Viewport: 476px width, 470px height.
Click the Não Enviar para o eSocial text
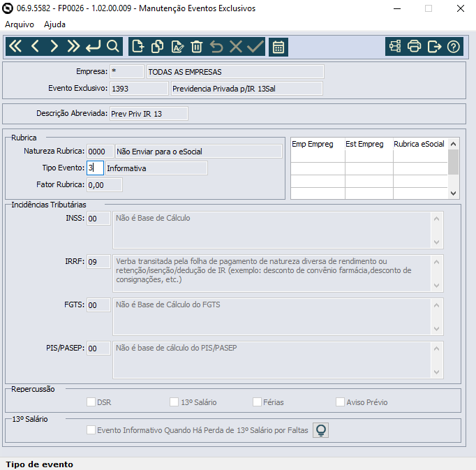[x=159, y=152]
